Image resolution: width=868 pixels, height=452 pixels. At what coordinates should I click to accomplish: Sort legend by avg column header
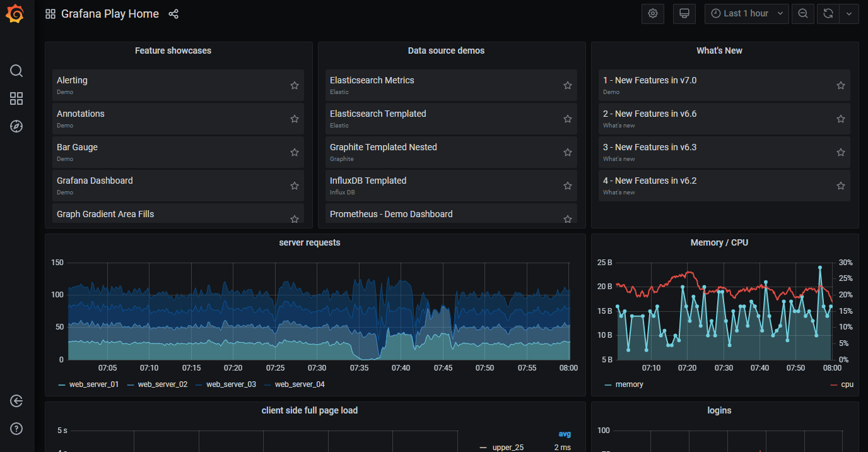pyautogui.click(x=565, y=434)
